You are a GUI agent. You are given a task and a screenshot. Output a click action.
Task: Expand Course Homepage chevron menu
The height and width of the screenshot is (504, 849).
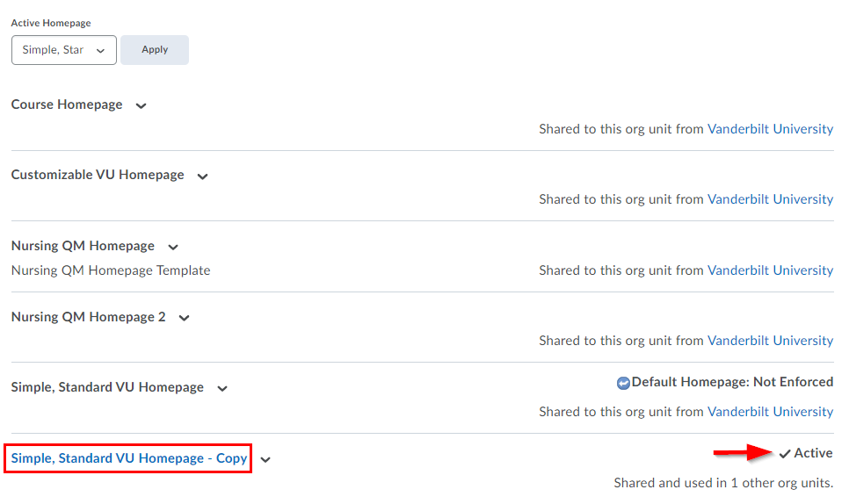coord(141,105)
